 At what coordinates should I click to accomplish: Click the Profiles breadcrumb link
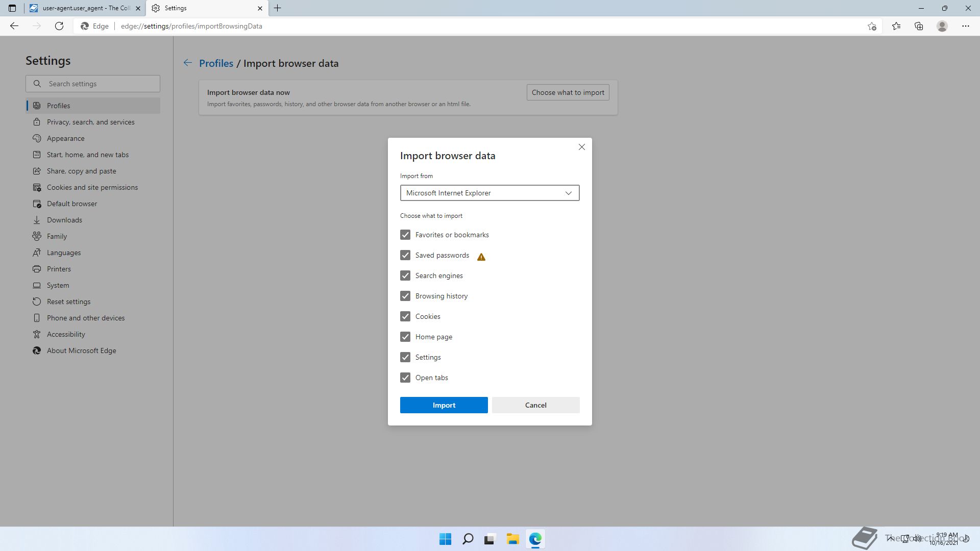point(216,63)
